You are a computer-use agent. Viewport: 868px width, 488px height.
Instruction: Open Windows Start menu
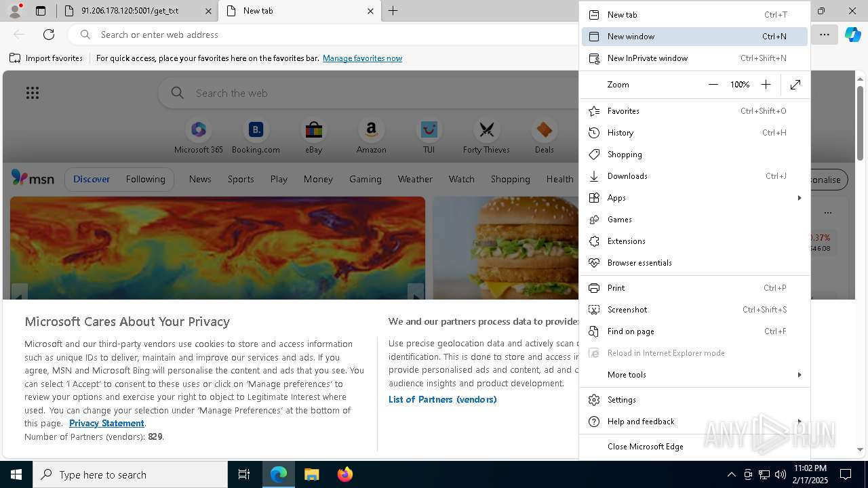click(x=16, y=474)
